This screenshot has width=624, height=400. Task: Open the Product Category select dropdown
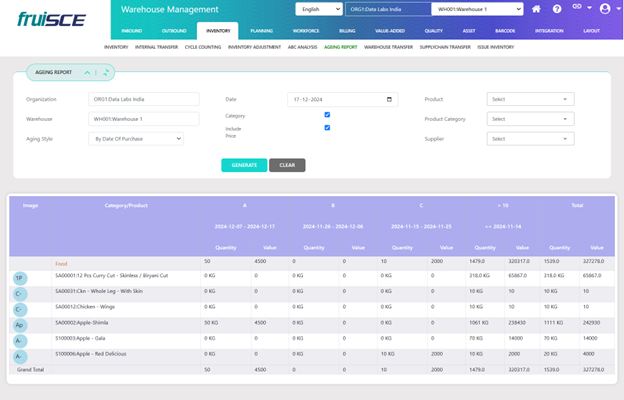(530, 119)
